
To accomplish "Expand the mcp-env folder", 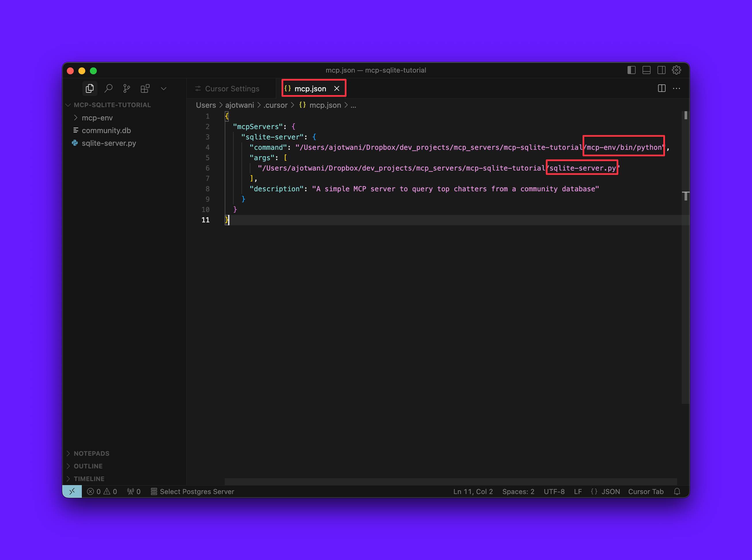I will 97,118.
